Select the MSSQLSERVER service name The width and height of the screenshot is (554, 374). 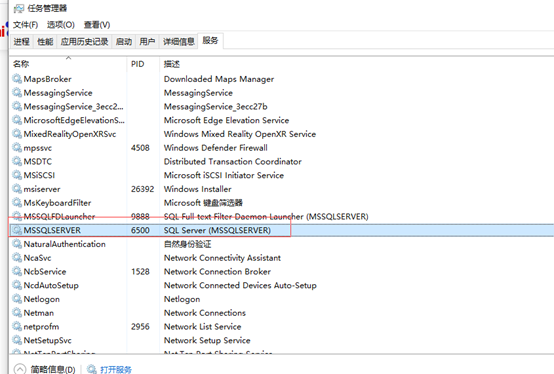pyautogui.click(x=52, y=230)
